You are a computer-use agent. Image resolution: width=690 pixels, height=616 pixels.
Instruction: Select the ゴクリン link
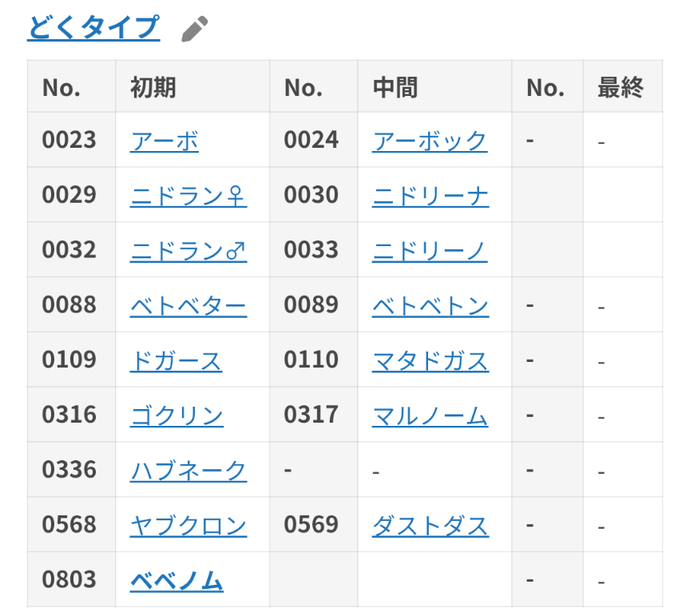pyautogui.click(x=176, y=416)
